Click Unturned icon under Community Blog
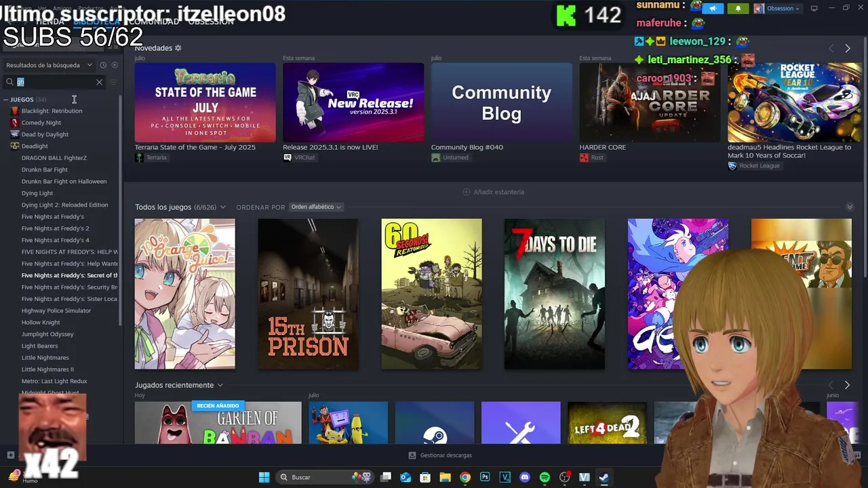Screen dimensions: 868x488 [x=435, y=157]
